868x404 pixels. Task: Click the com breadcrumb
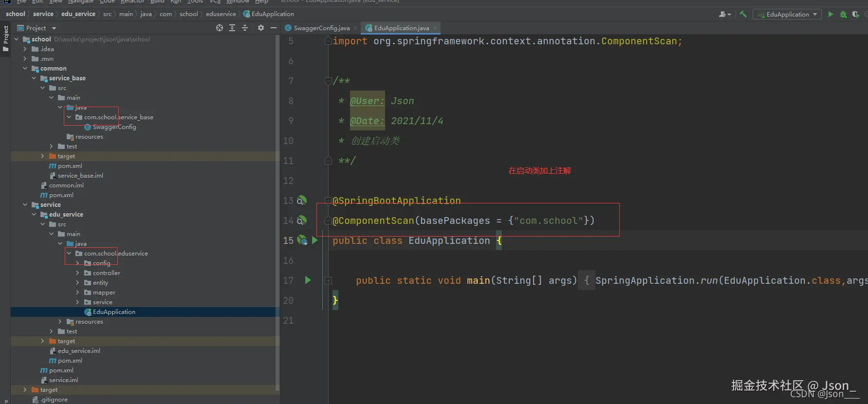[x=166, y=14]
